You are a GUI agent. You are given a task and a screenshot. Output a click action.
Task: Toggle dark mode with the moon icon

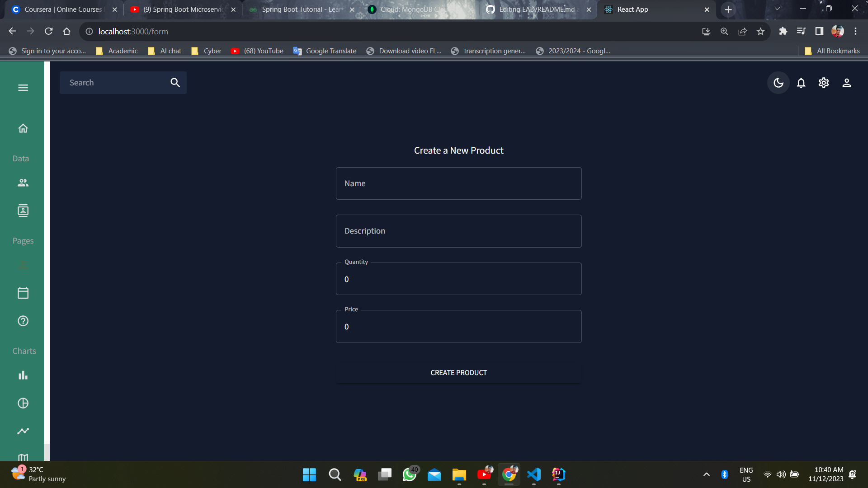click(778, 83)
